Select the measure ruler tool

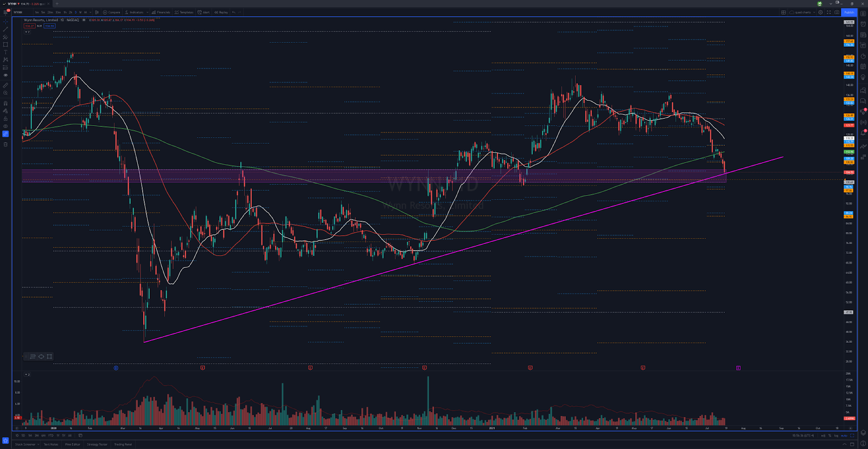5,85
